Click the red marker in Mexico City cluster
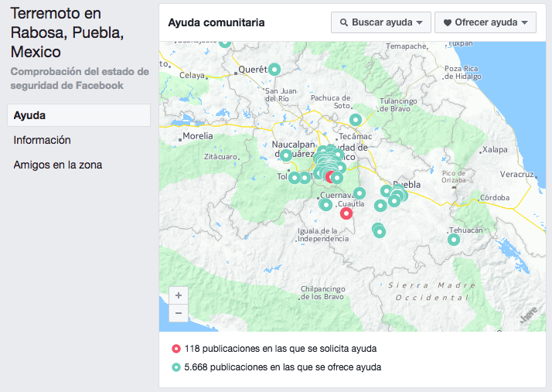Image resolution: width=552 pixels, height=392 pixels. 330,177
